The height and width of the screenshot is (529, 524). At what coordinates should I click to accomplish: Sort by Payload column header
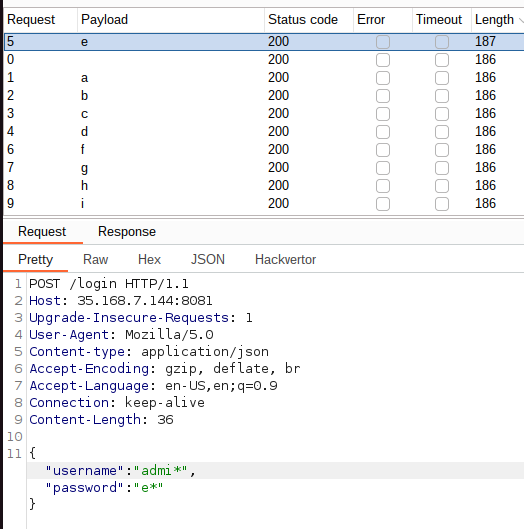[x=171, y=20]
